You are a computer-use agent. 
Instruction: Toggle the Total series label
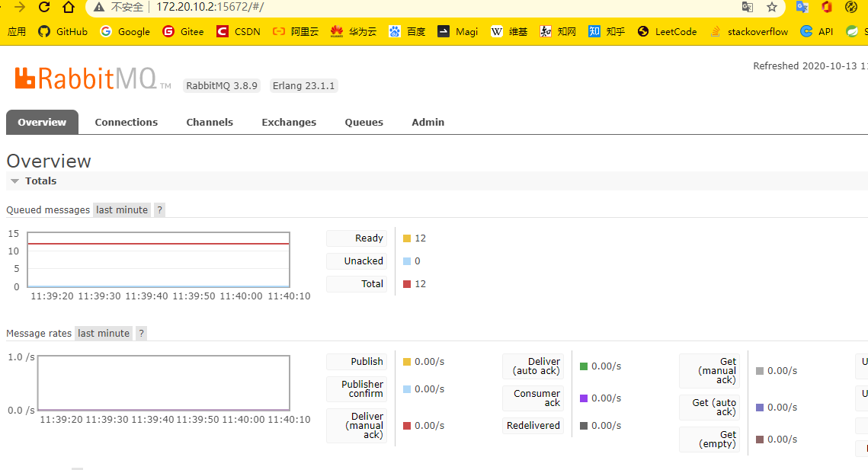tap(357, 283)
